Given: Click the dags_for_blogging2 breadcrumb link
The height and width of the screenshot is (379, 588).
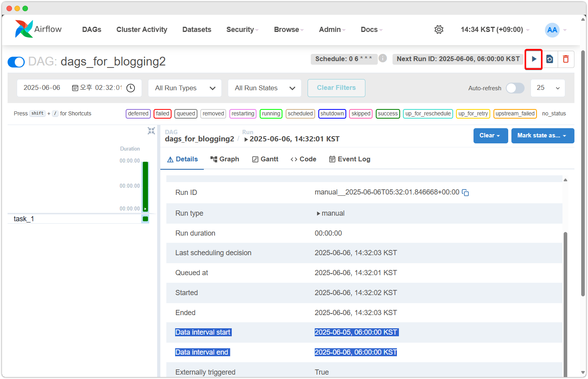Looking at the screenshot, I should tap(199, 139).
